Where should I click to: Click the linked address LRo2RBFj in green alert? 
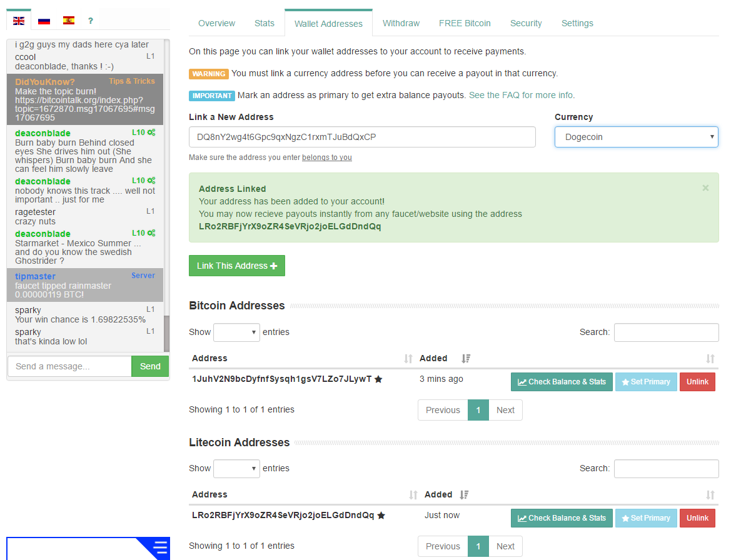pyautogui.click(x=290, y=226)
